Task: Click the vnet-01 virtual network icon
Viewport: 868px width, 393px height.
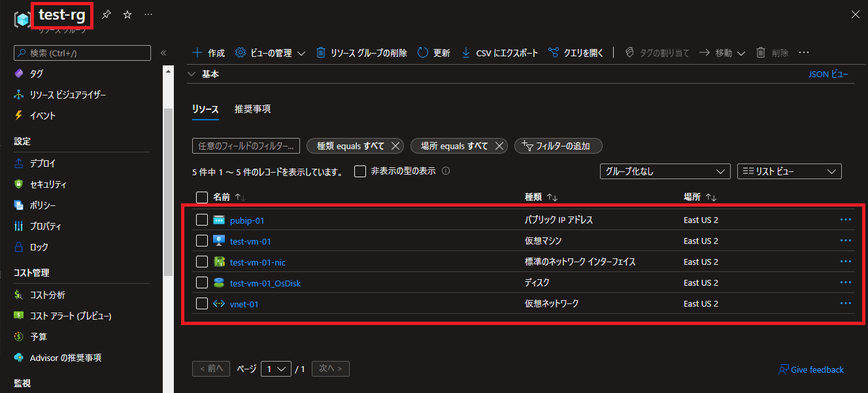Action: pos(219,304)
